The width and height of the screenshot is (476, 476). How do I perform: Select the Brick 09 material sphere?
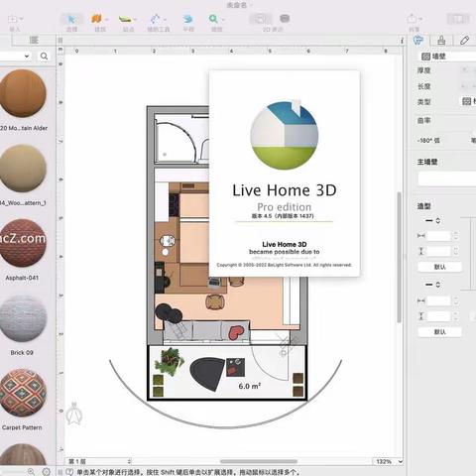click(23, 318)
